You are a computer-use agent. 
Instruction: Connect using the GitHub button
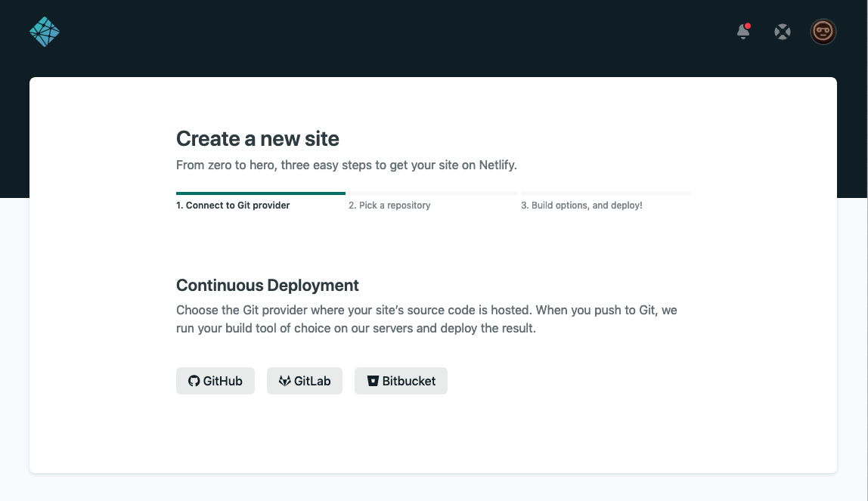coord(215,381)
